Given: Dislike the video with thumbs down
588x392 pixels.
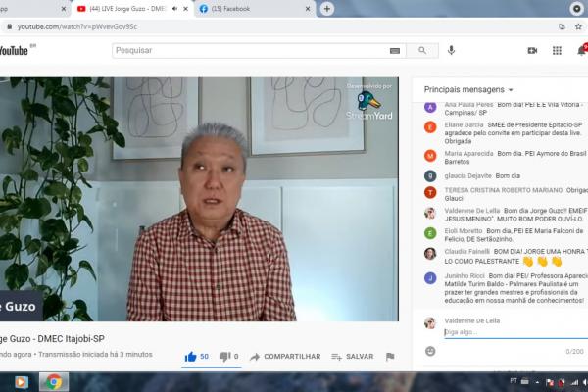Looking at the screenshot, I should point(224,357).
